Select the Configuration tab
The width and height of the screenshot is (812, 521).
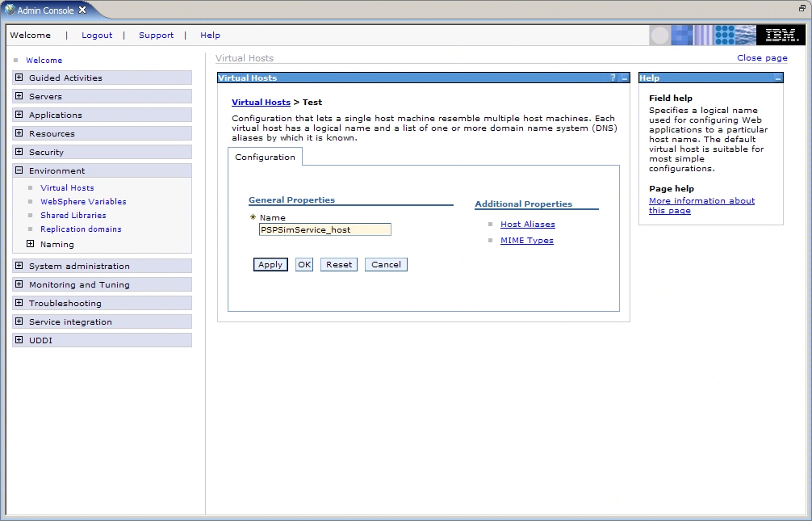point(265,157)
